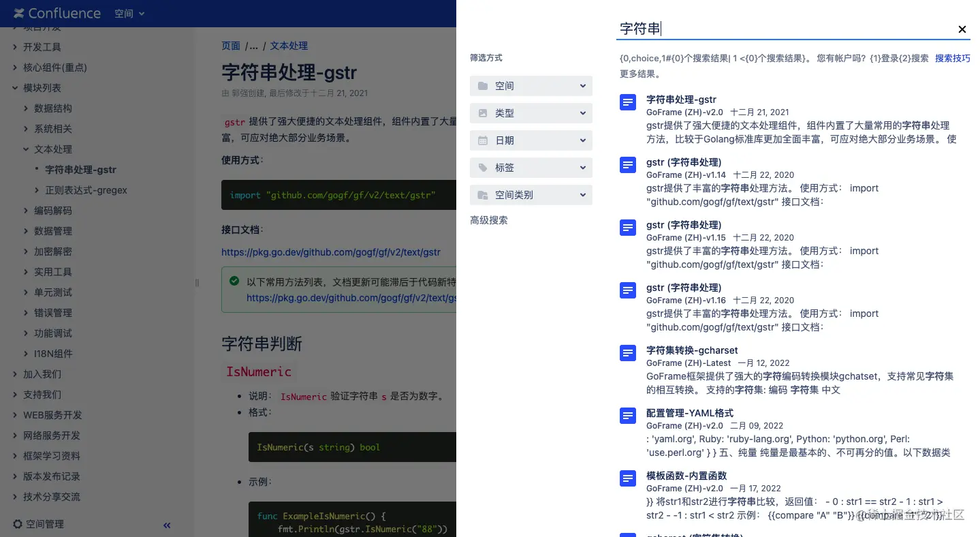Screen dimensions: 980x537
Task: Click folder icon in 空间 filter
Action: 483,86
